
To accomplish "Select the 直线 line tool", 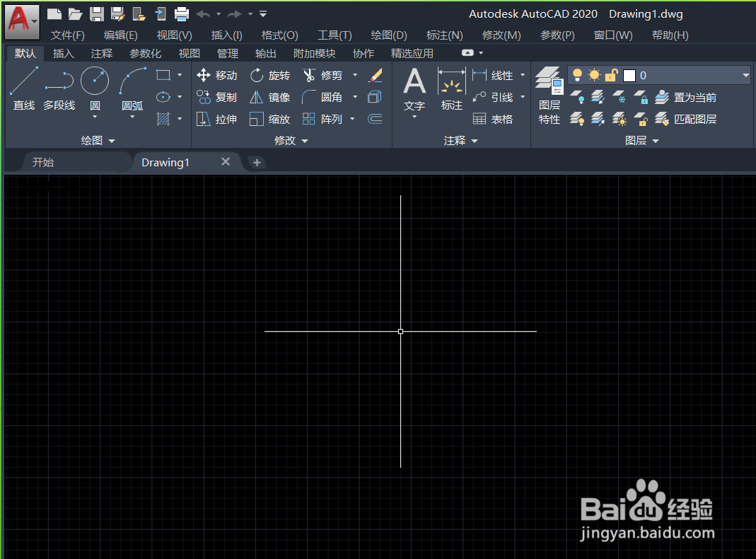I will point(23,90).
